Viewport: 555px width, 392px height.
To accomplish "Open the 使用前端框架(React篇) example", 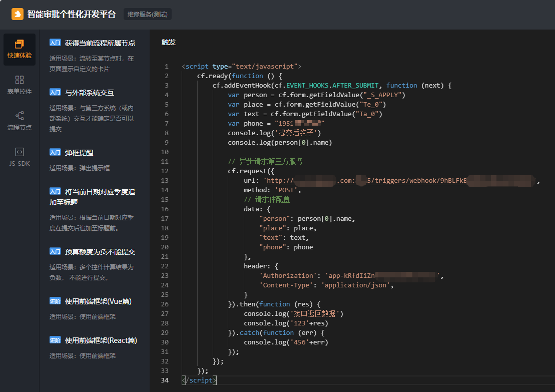I will pos(101,340).
